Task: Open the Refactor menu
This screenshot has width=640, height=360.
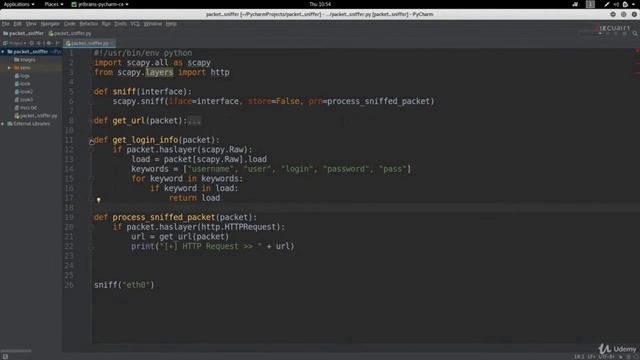Action: click(89, 24)
